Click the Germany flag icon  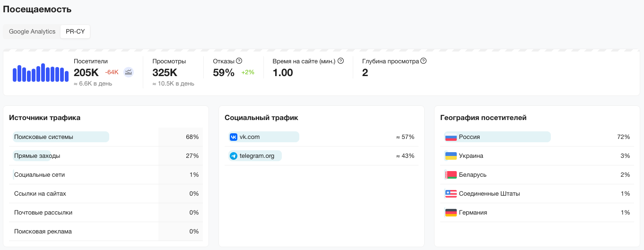click(x=451, y=213)
